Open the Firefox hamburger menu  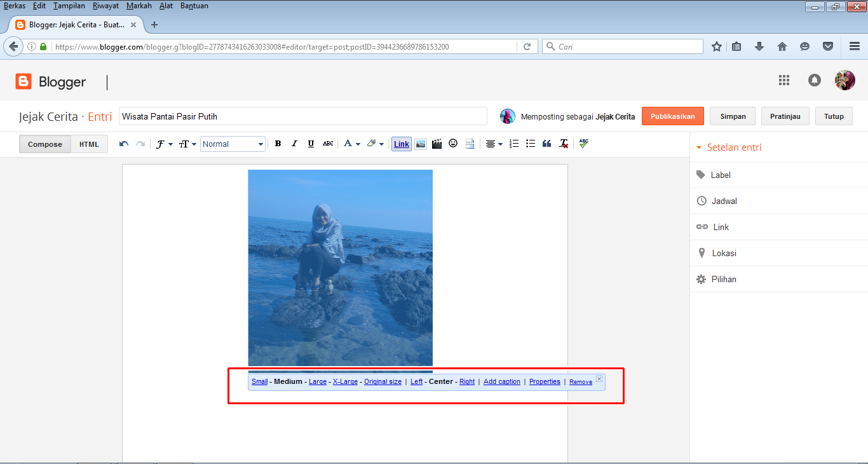tap(855, 46)
